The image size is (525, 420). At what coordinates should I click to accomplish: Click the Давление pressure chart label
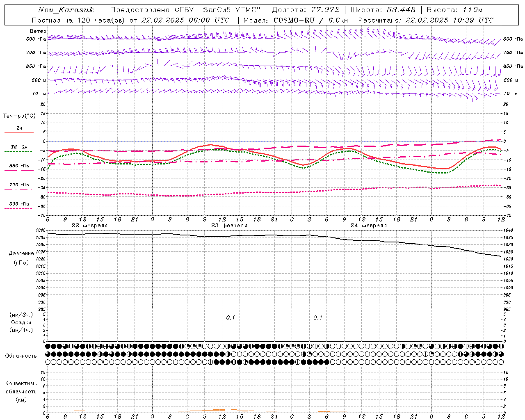coord(21,253)
